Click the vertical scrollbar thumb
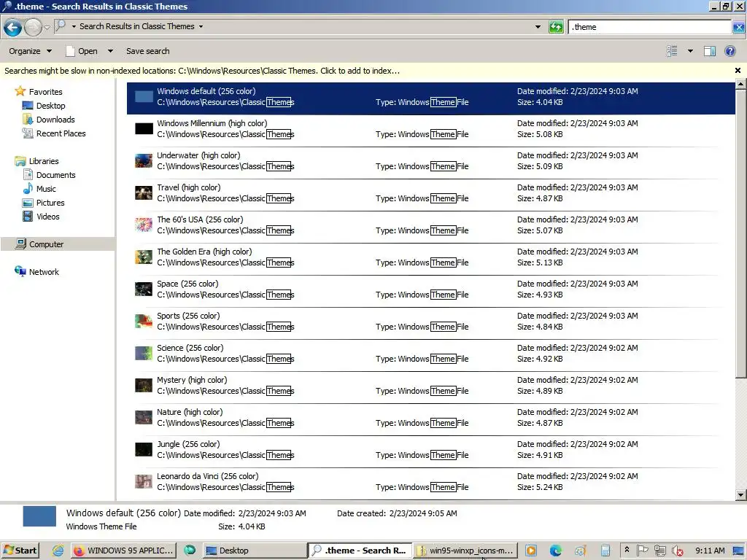Screen dimensions: 747x560 click(741, 233)
